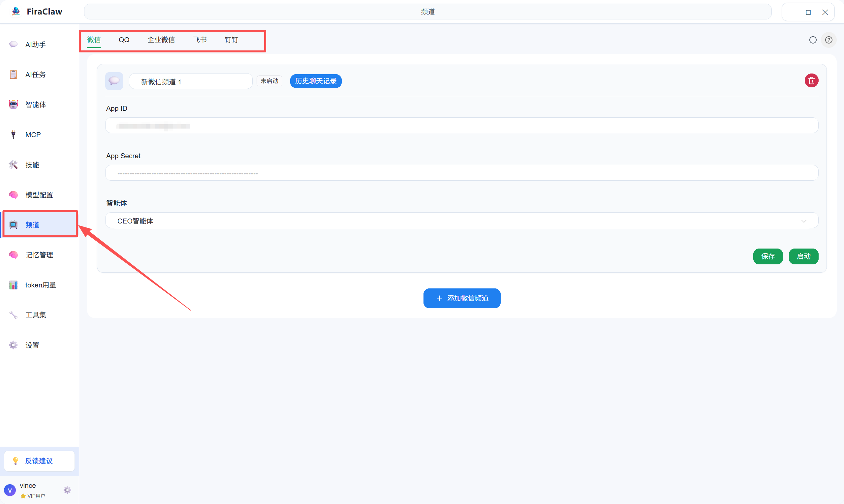
Task: Open the help question mark icon
Action: [x=829, y=40]
